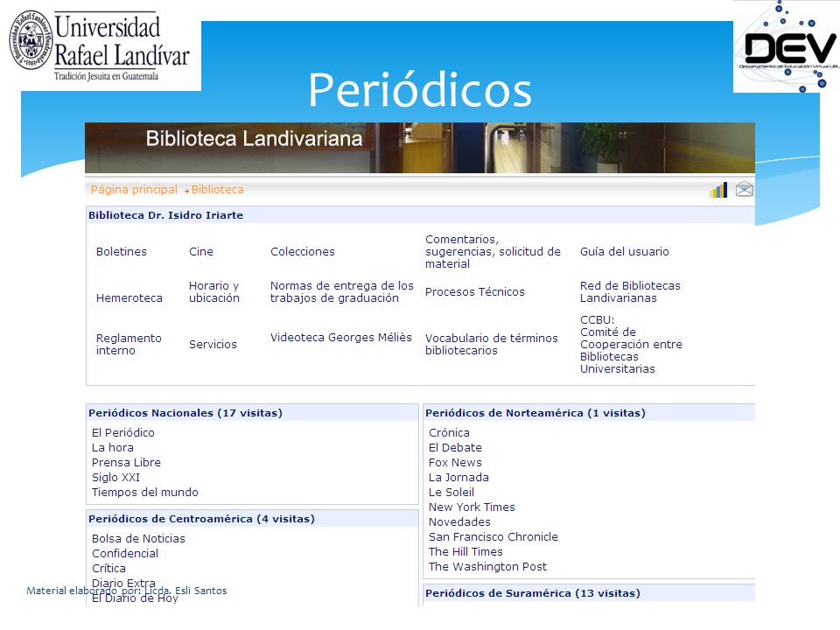Open the Le Soleil link
The width and height of the screenshot is (840, 630).
point(451,493)
